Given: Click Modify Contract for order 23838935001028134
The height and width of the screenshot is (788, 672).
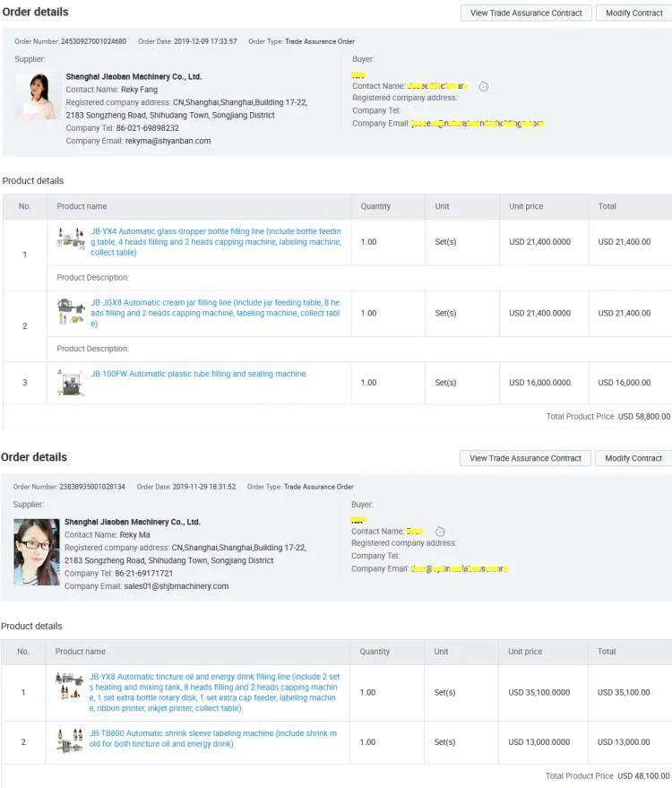Looking at the screenshot, I should 633,458.
